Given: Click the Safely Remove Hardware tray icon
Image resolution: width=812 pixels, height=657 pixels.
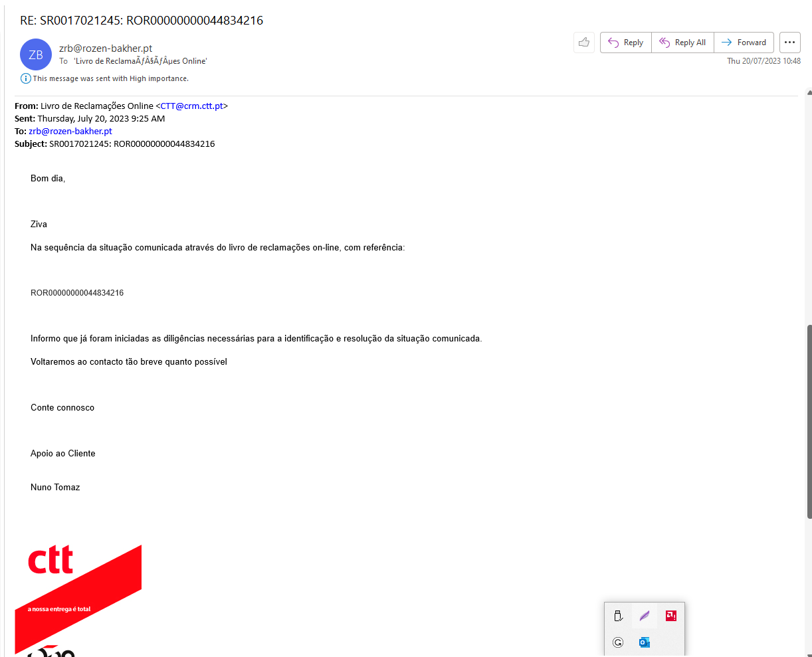Looking at the screenshot, I should (618, 616).
